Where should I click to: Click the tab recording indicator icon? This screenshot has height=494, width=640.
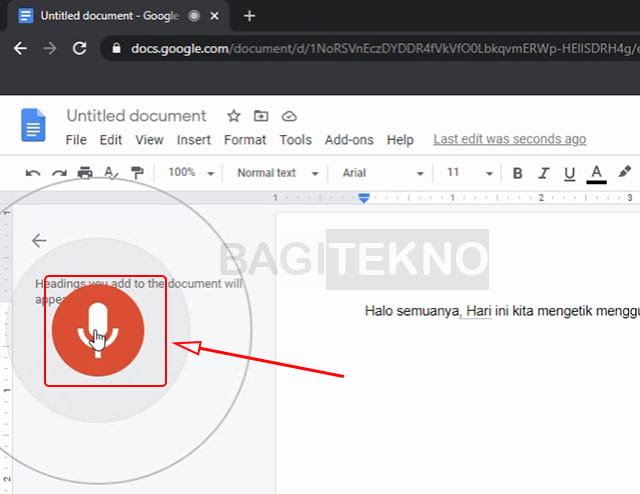(194, 16)
